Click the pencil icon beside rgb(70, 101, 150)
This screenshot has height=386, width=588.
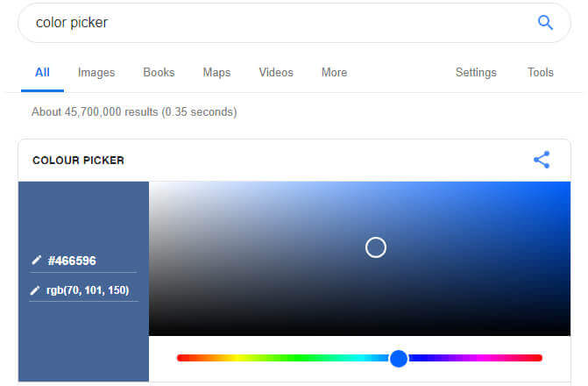35,290
